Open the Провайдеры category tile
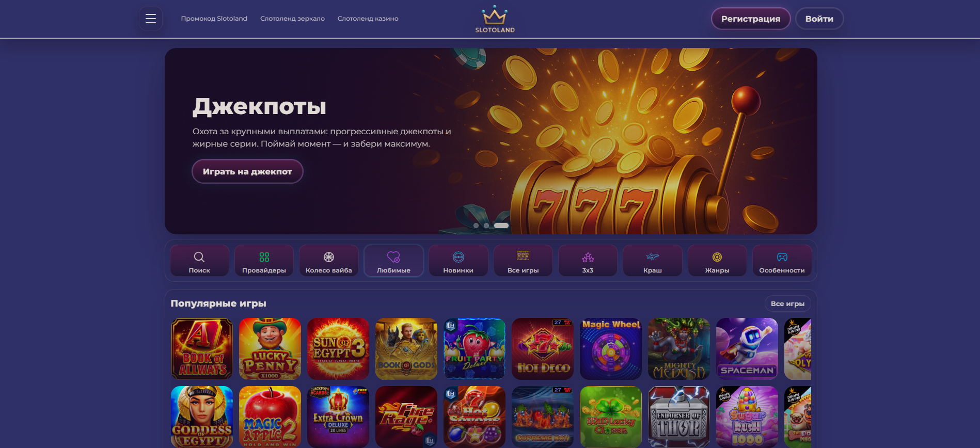The image size is (980, 448). [x=264, y=261]
